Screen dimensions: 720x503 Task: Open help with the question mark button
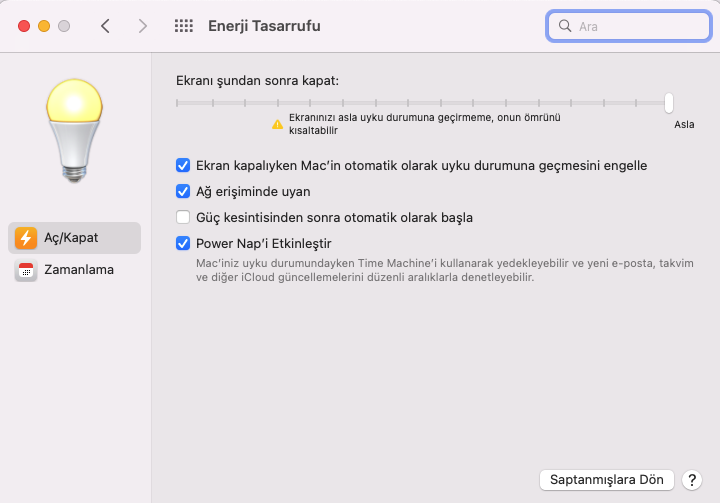691,480
